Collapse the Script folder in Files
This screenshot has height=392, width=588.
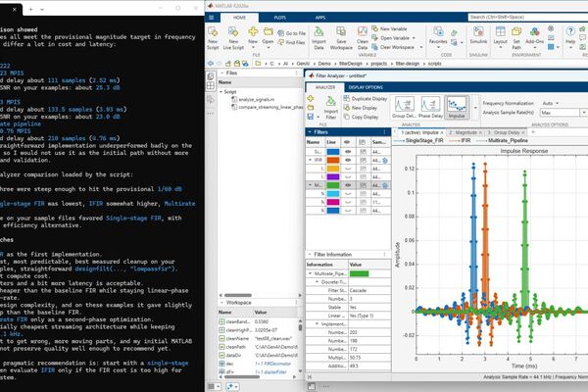point(220,92)
